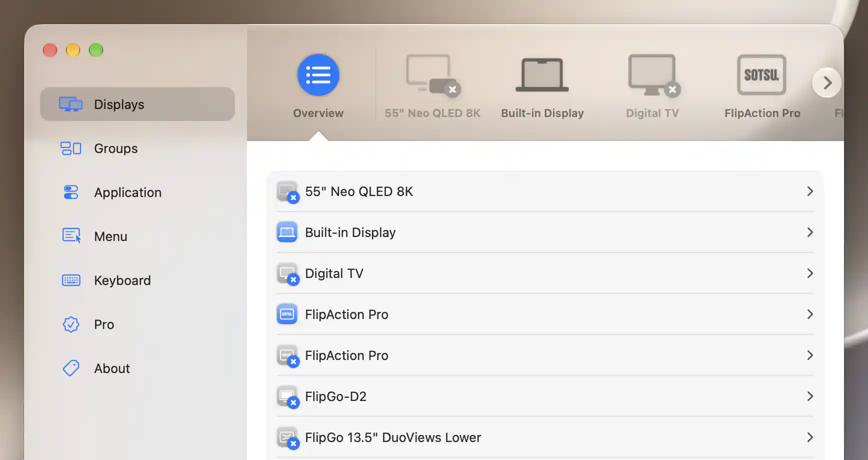The height and width of the screenshot is (460, 868).
Task: Click the Built-in Display list row icon
Action: click(287, 232)
